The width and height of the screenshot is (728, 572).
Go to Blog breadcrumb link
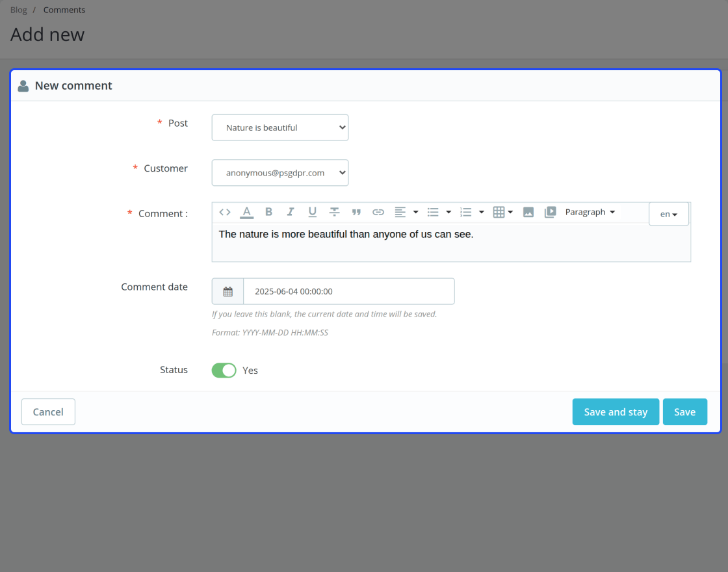[19, 10]
